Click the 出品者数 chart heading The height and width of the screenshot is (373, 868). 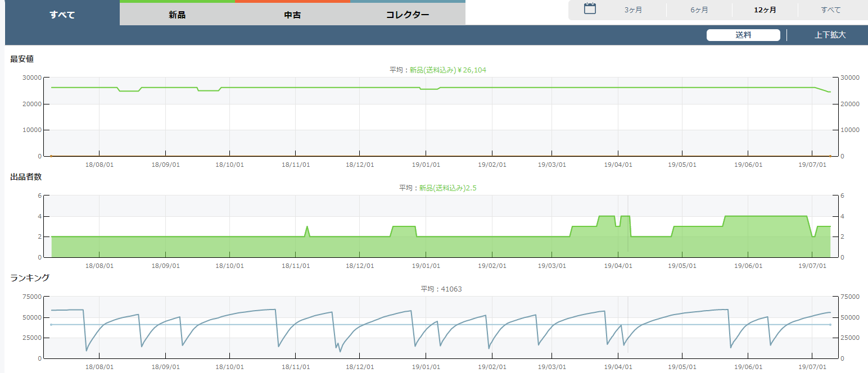[x=26, y=177]
